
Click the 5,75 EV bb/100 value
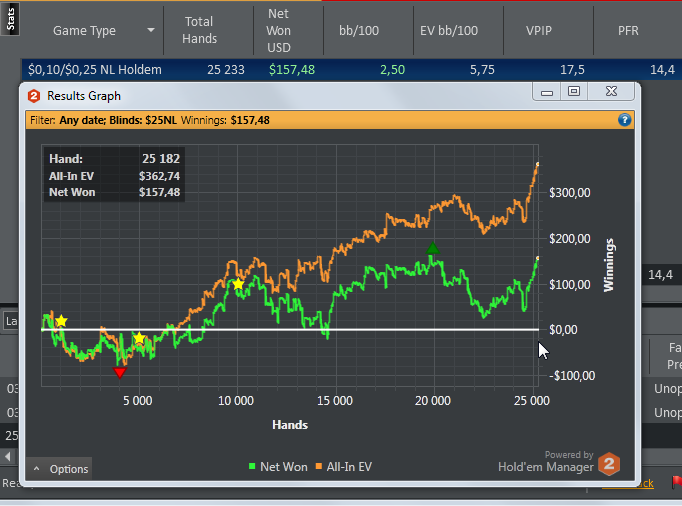pos(482,70)
